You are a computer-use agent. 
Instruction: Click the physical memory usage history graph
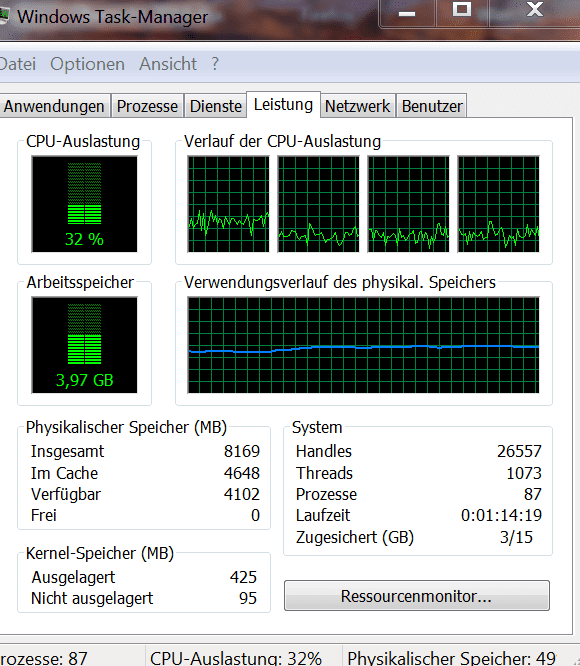click(363, 345)
